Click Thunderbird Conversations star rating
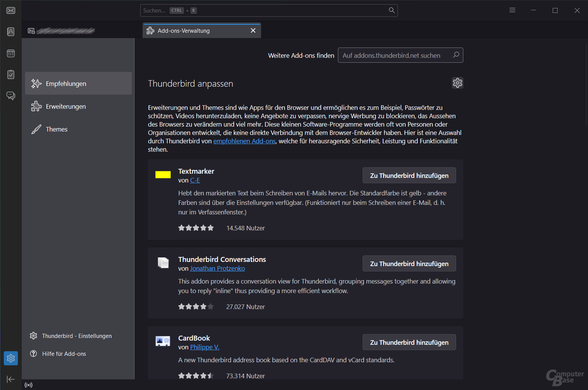The width and height of the screenshot is (588, 390). pos(196,307)
